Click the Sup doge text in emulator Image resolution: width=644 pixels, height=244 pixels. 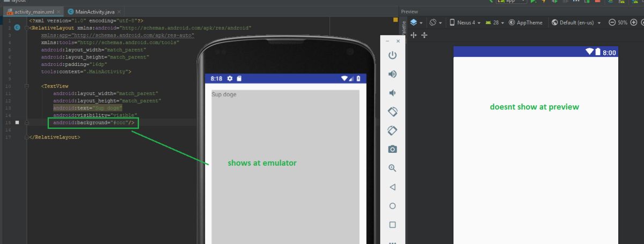pos(224,95)
